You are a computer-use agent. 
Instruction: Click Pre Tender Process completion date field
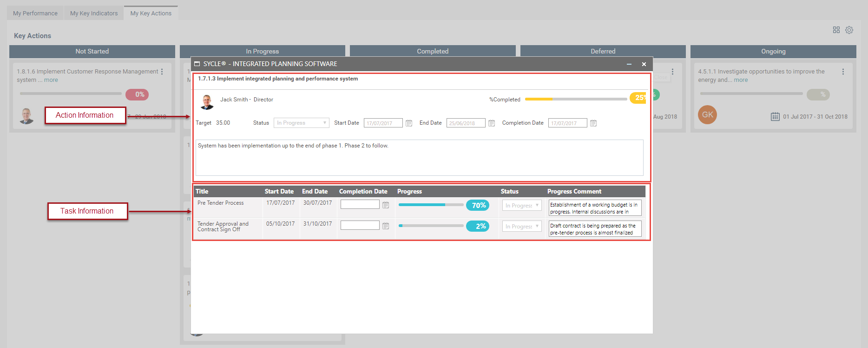click(x=360, y=204)
